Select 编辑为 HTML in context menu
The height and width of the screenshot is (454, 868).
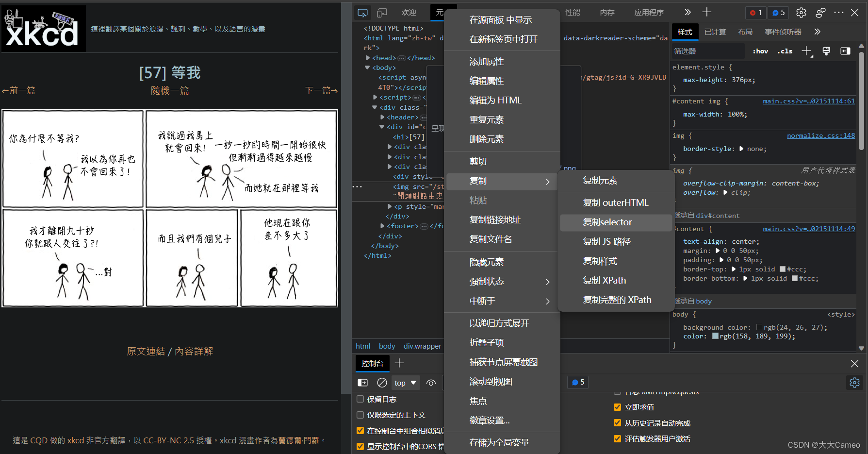point(501,101)
